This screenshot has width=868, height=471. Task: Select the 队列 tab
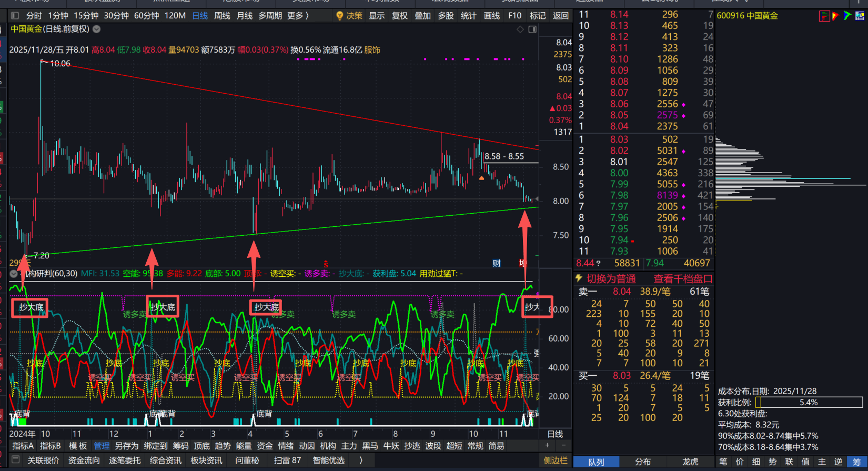596,462
